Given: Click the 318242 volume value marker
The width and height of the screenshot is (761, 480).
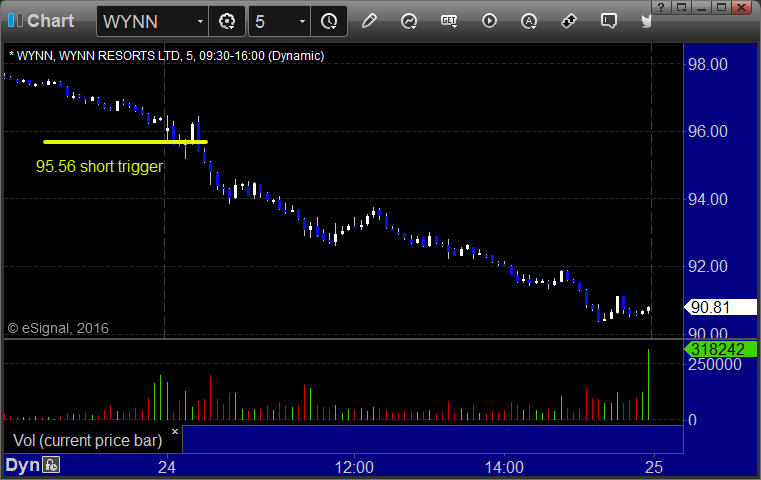Looking at the screenshot, I should [x=720, y=349].
